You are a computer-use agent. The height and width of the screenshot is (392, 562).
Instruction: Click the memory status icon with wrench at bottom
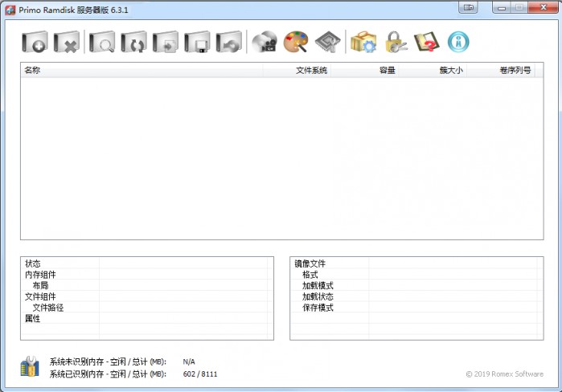(x=30, y=366)
